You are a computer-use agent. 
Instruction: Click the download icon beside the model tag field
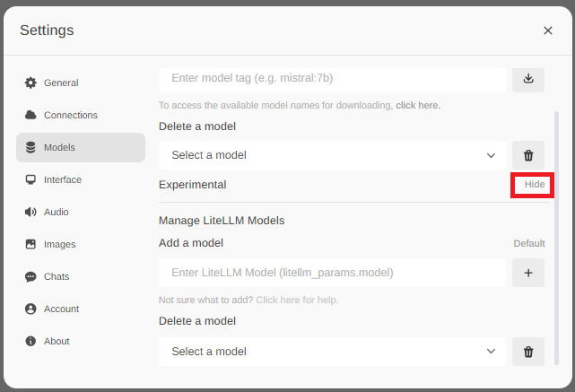click(527, 78)
